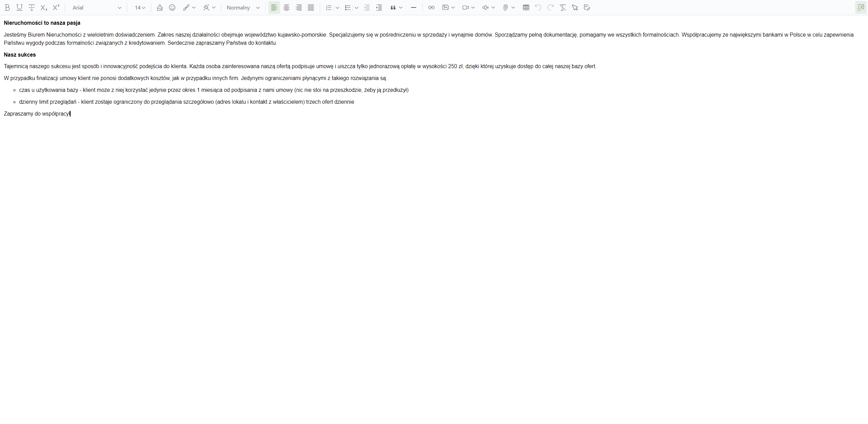Center-align the text
Image resolution: width=868 pixels, height=424 pixels.
(x=287, y=7)
